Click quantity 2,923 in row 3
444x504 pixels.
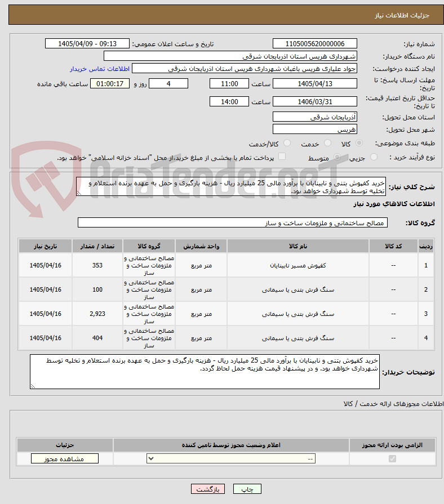[97, 314]
